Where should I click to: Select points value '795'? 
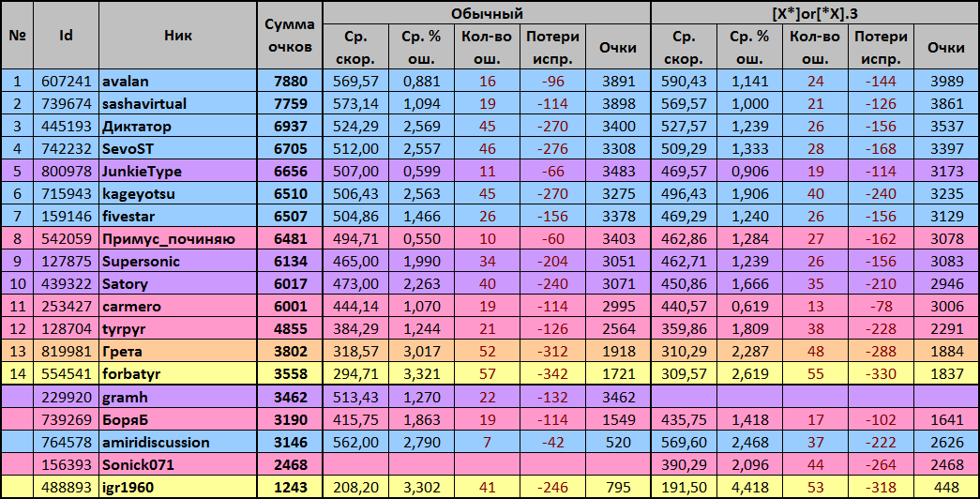pyautogui.click(x=618, y=487)
